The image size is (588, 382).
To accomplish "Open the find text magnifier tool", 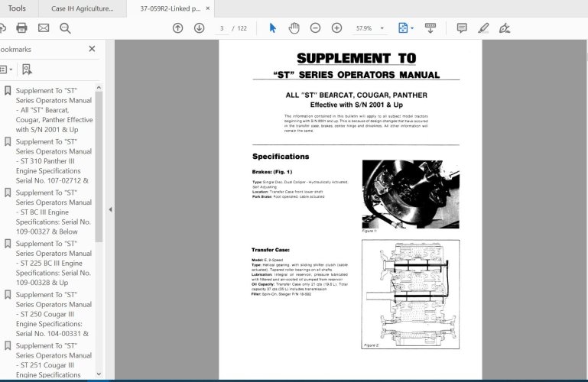I will 65,28.
